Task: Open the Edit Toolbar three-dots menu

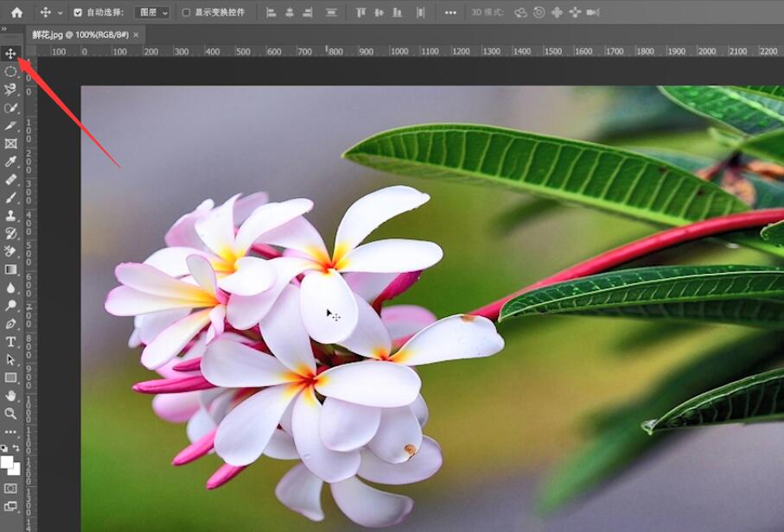Action: (x=10, y=431)
